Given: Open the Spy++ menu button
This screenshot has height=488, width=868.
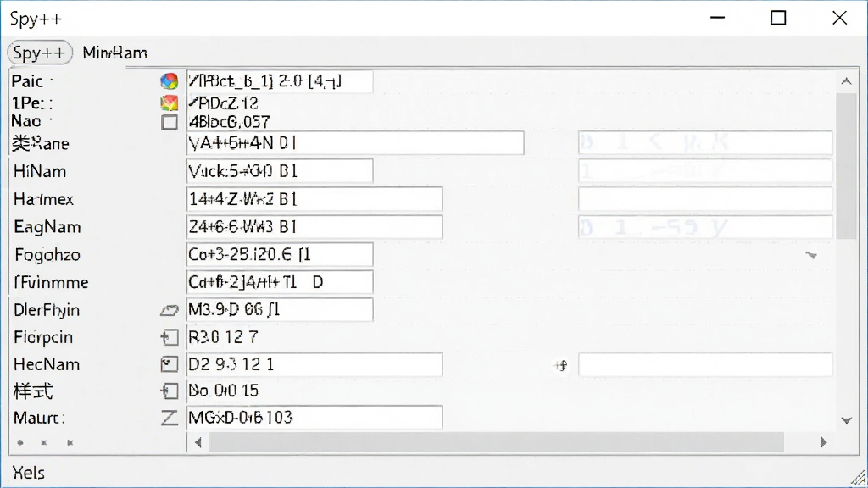Looking at the screenshot, I should click(x=40, y=53).
